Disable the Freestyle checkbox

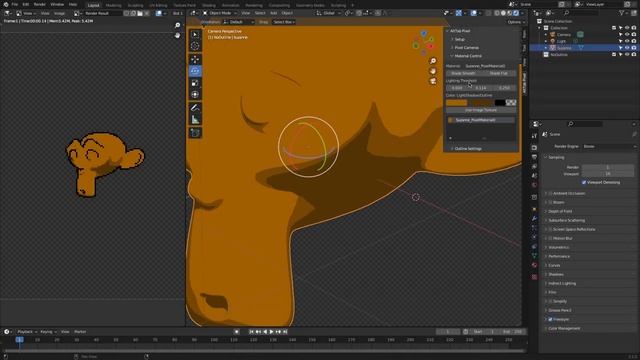pos(550,319)
